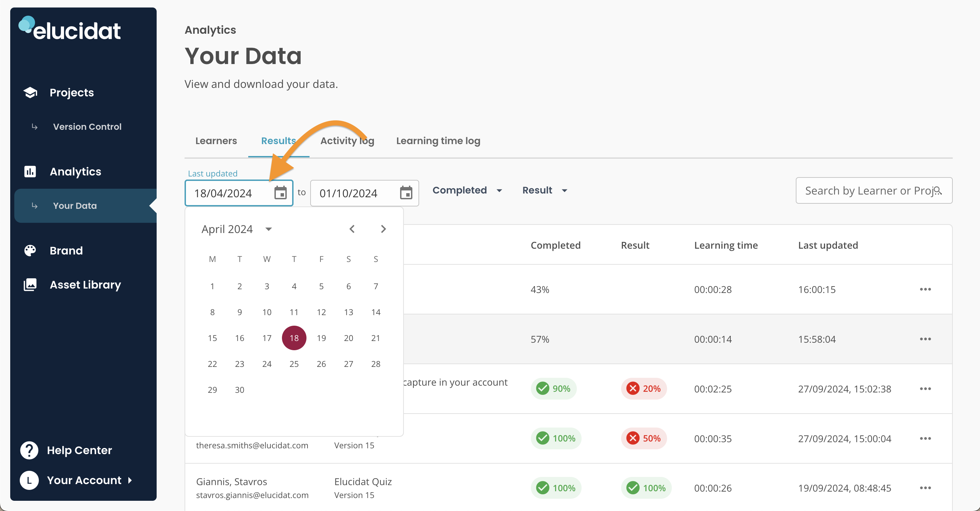Click the Help Center question mark icon

coord(29,450)
